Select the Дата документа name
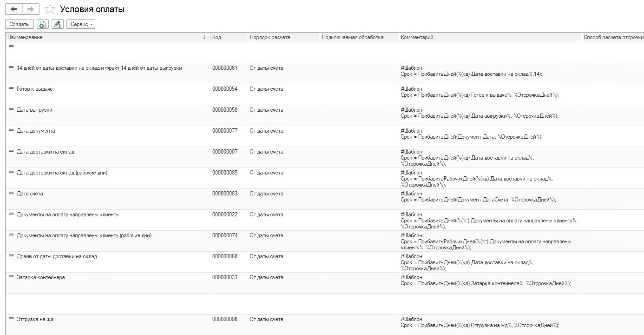The height and width of the screenshot is (335, 644). [36, 131]
